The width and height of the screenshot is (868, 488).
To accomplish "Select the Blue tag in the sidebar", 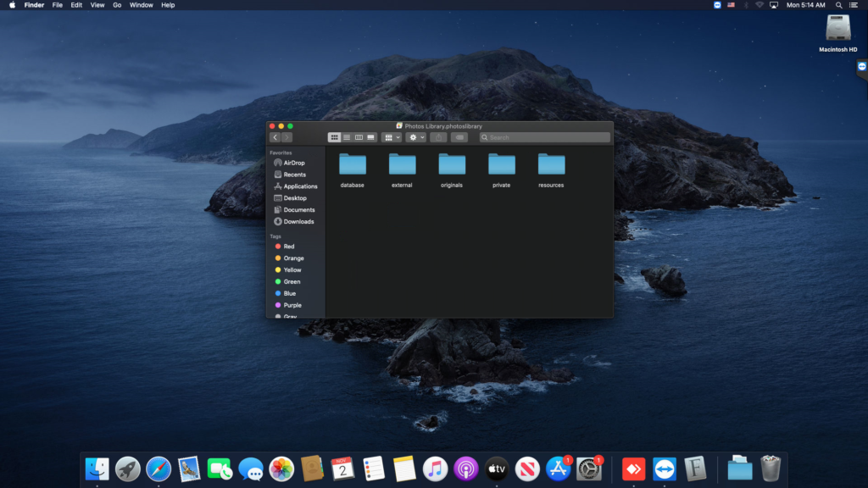I will [x=289, y=293].
